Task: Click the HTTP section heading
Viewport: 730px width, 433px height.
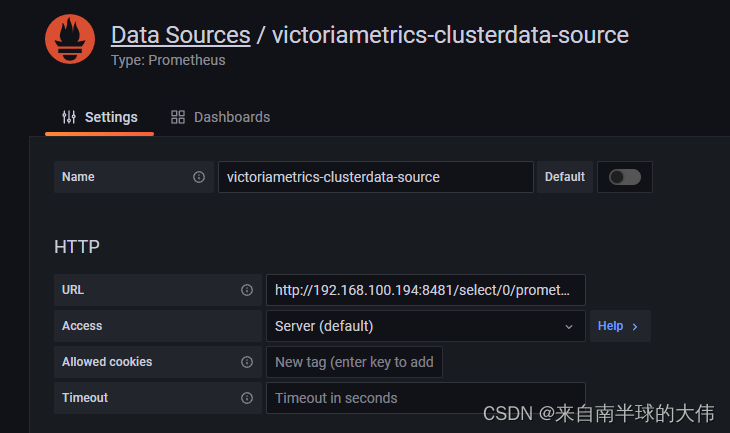Action: point(77,247)
